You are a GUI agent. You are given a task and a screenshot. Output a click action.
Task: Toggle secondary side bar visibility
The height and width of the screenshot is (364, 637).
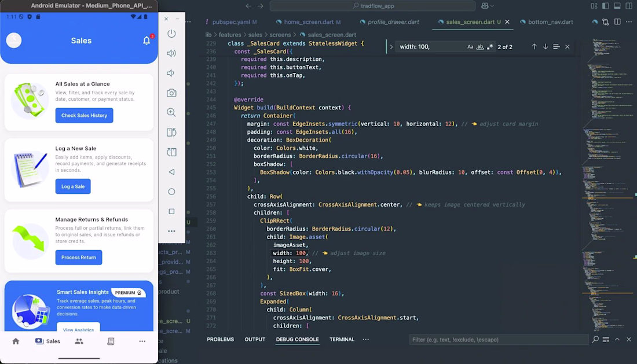pos(629,6)
